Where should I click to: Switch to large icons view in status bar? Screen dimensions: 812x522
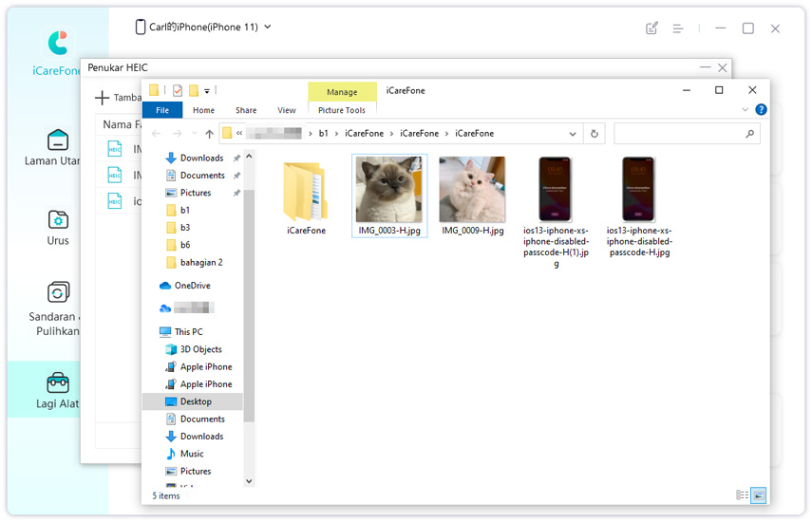pyautogui.click(x=758, y=495)
